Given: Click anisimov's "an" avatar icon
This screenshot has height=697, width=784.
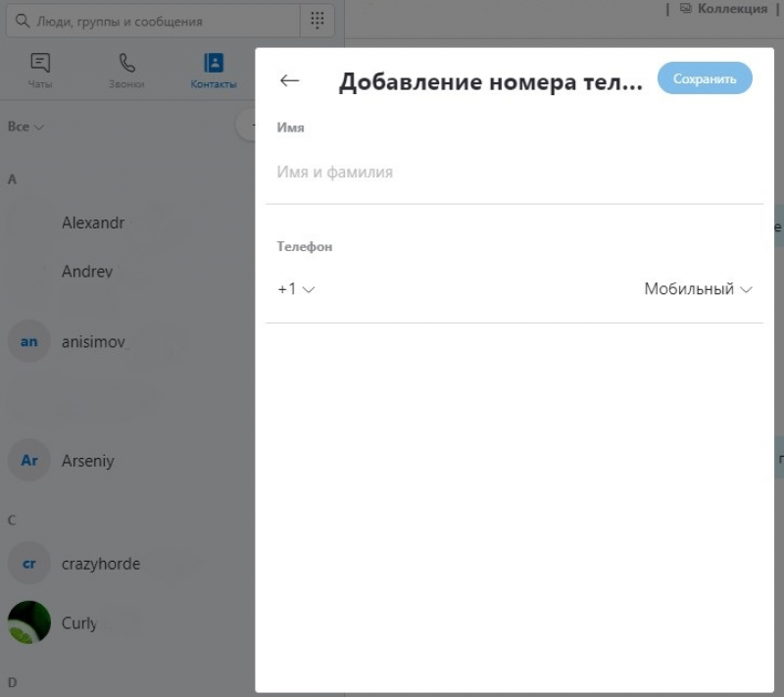Looking at the screenshot, I should [28, 341].
